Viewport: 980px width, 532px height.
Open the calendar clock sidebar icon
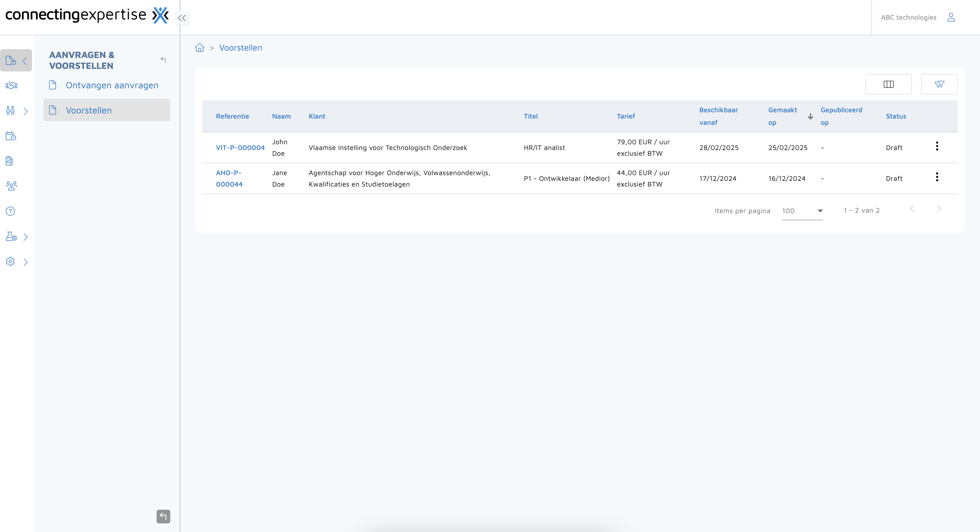click(x=11, y=136)
